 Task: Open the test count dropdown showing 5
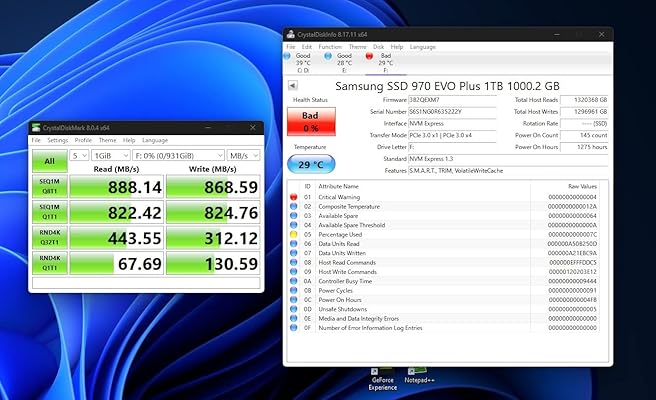(x=79, y=156)
